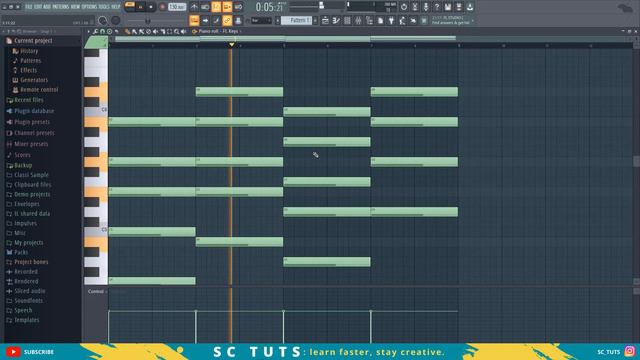The width and height of the screenshot is (640, 360).
Task: Toggle Typing keyboard to piano button
Action: click(194, 20)
